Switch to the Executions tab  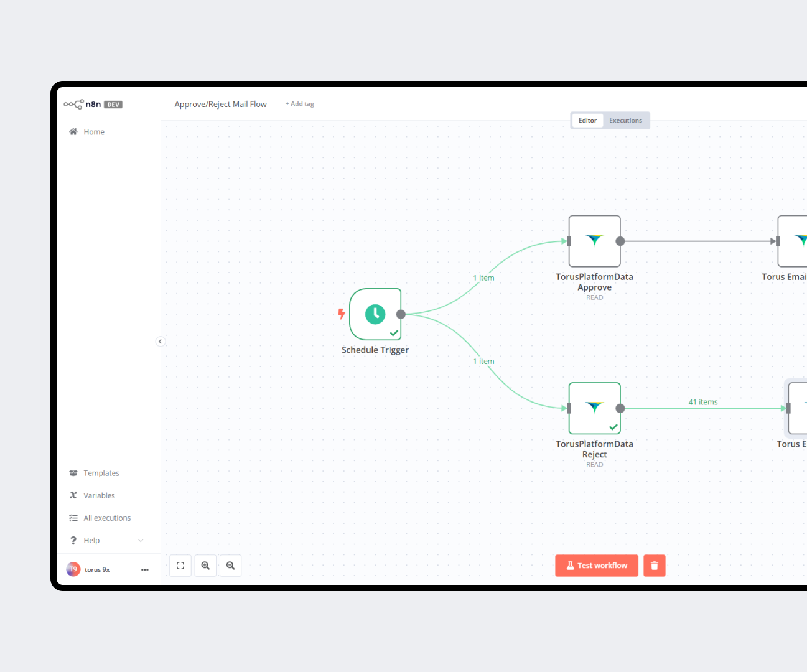tap(625, 121)
